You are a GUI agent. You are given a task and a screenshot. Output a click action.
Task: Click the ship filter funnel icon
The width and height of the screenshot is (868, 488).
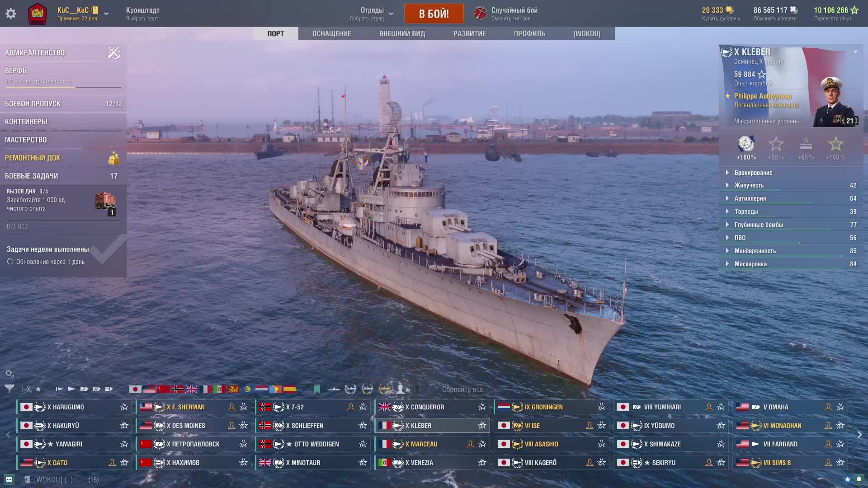pyautogui.click(x=9, y=389)
